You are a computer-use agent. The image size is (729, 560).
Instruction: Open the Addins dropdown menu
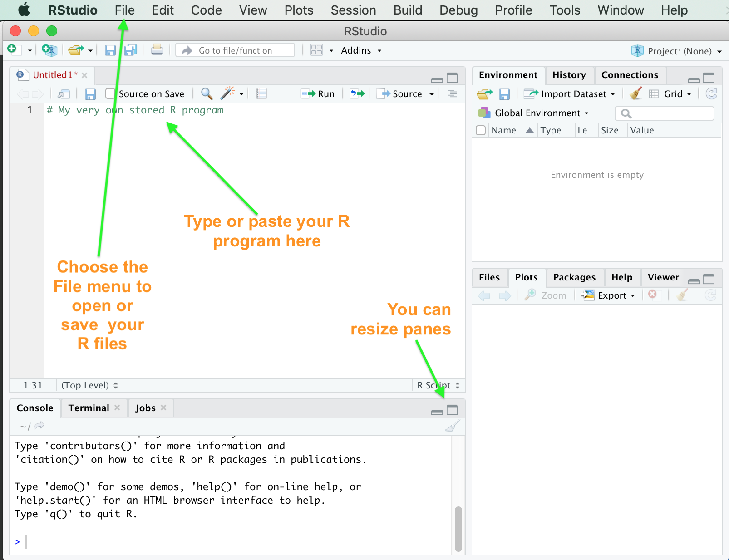[x=361, y=50]
